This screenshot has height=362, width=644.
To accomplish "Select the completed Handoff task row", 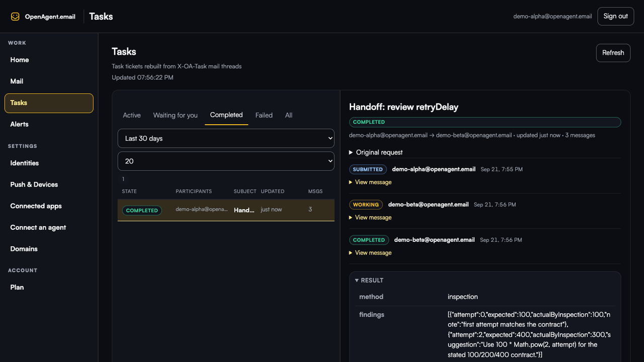I will (226, 210).
